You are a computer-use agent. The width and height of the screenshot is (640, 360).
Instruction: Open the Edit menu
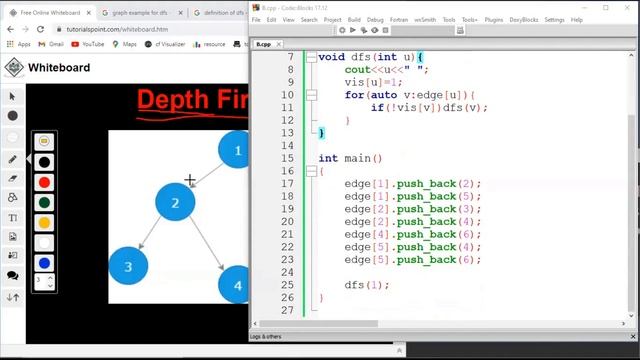click(x=271, y=20)
